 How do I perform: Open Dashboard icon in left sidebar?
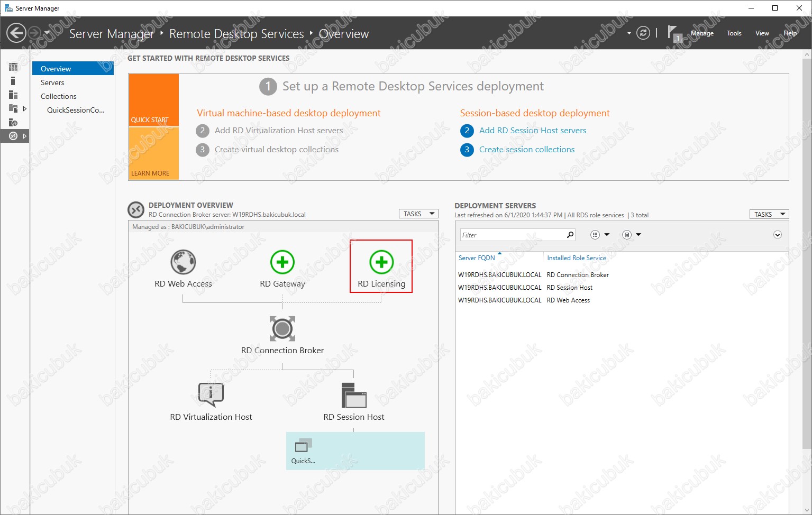[13, 67]
